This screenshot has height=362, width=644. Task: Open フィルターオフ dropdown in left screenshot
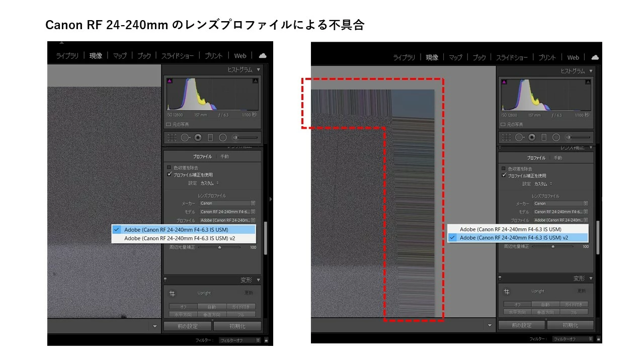[240, 340]
